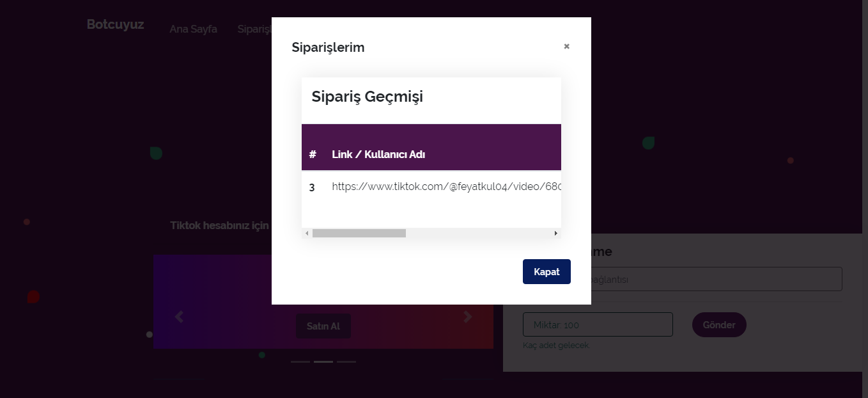Advance to the next carousel slide
868x398 pixels.
coord(468,316)
